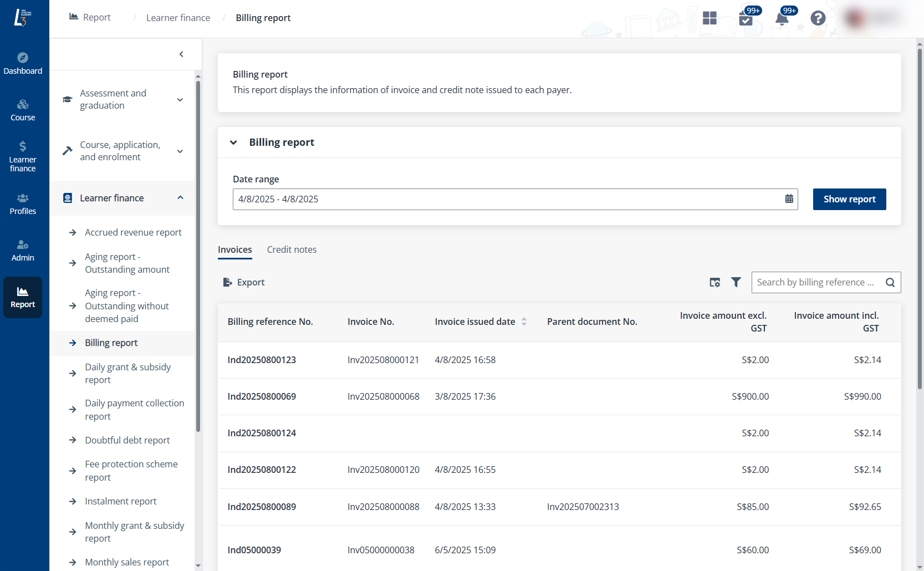
Task: Open the column settings icon above the table
Action: point(715,282)
